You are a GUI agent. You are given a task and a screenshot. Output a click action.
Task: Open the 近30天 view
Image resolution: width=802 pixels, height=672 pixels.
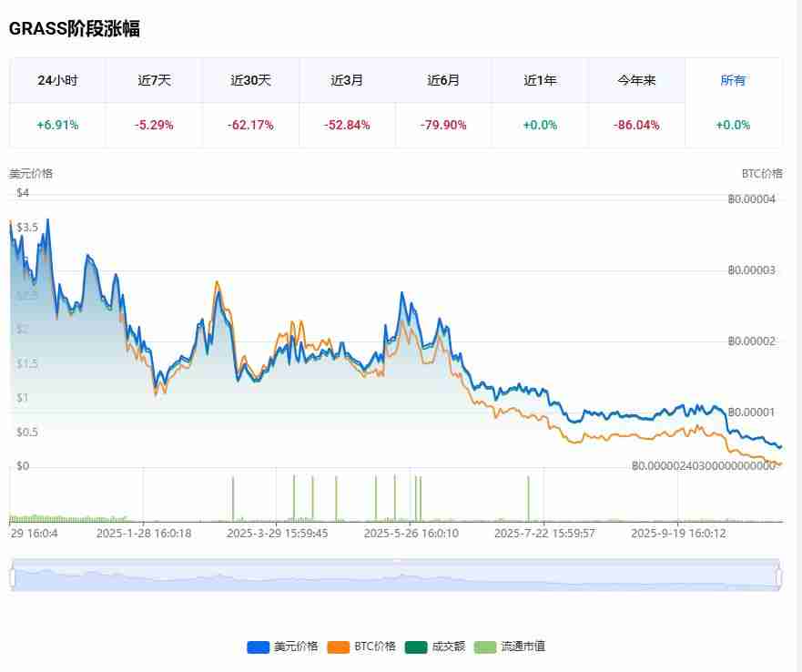pyautogui.click(x=250, y=80)
